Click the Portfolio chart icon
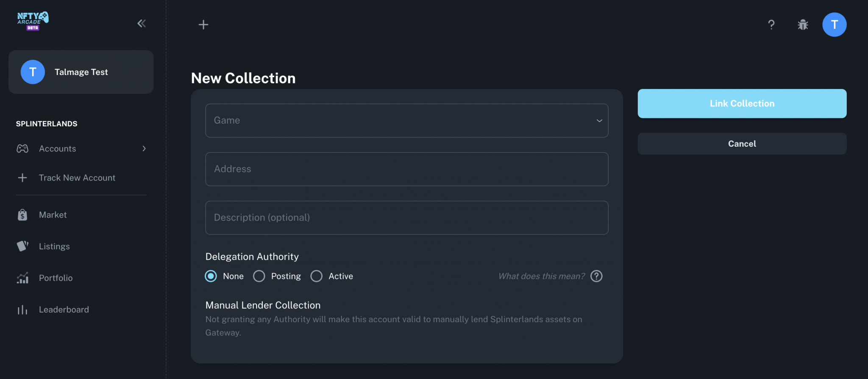Viewport: 868px width, 379px height. click(x=22, y=278)
